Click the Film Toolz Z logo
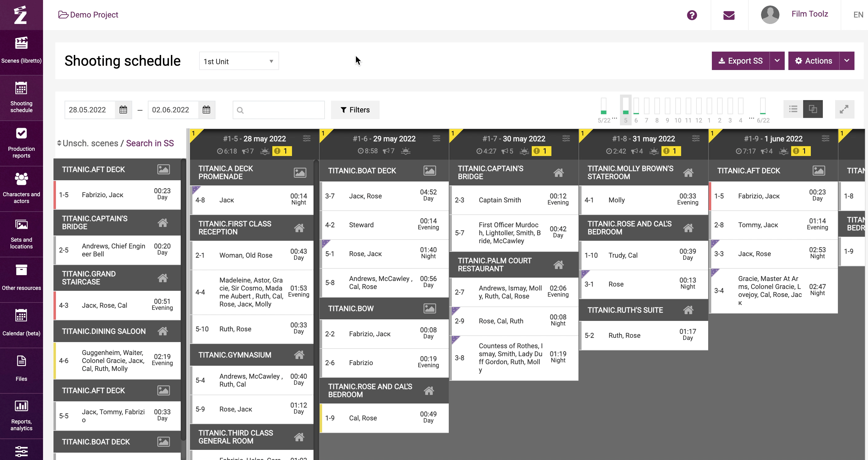 [x=21, y=15]
